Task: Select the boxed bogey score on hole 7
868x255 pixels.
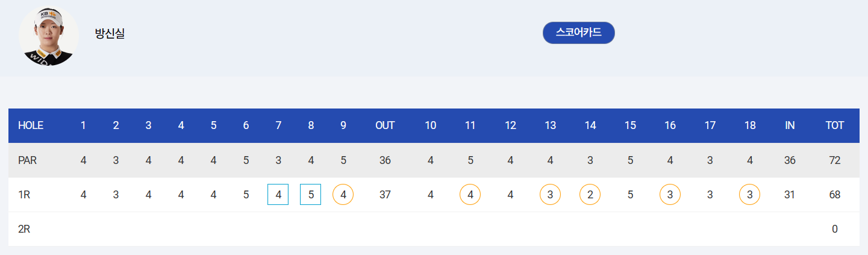Action: coord(278,195)
